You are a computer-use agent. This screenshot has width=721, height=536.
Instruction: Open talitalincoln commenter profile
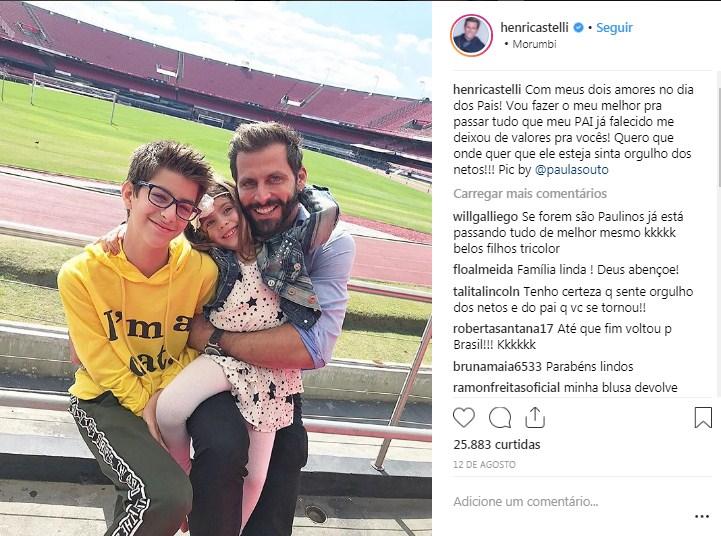click(487, 291)
